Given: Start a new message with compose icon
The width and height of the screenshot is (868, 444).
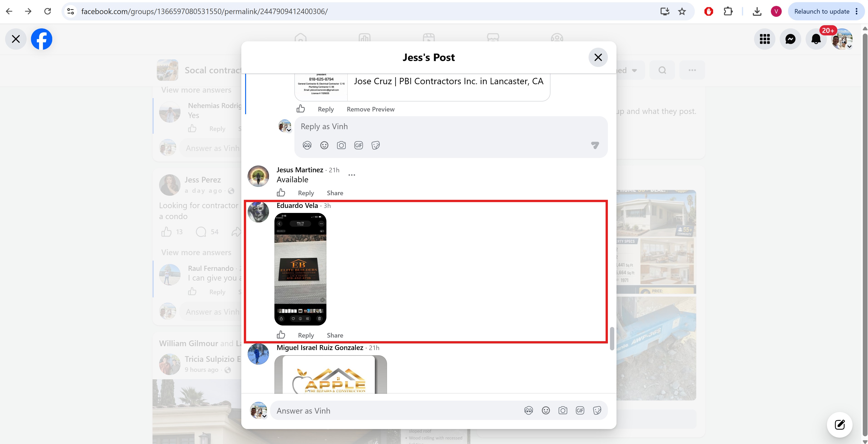Looking at the screenshot, I should (x=840, y=424).
